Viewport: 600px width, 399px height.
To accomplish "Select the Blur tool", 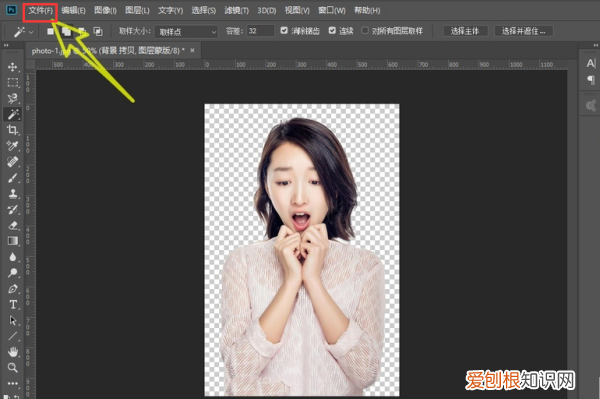I will coord(13,257).
